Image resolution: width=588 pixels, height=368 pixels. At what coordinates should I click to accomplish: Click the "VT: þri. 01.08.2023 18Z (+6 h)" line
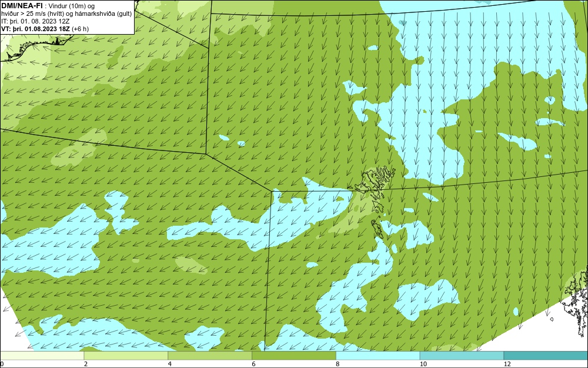[x=45, y=28]
